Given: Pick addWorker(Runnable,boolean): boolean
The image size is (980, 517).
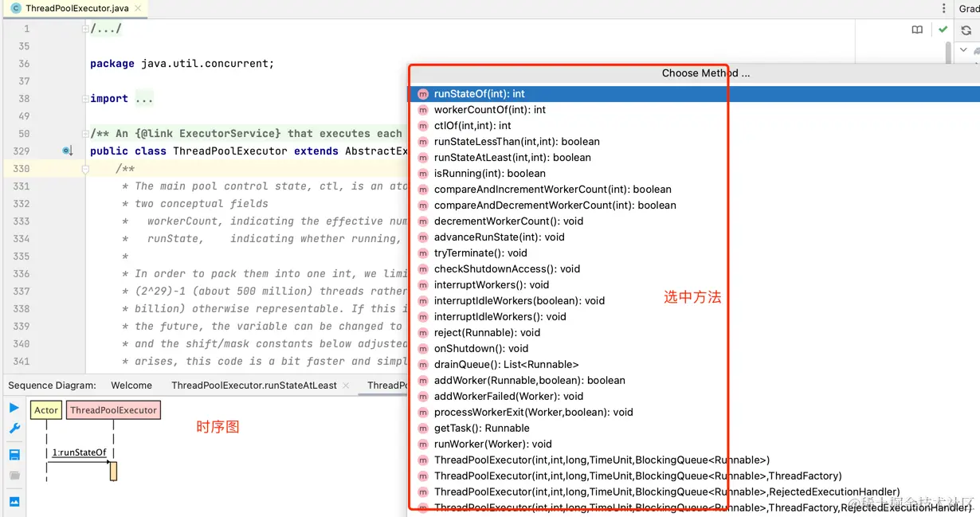Looking at the screenshot, I should (695, 381).
